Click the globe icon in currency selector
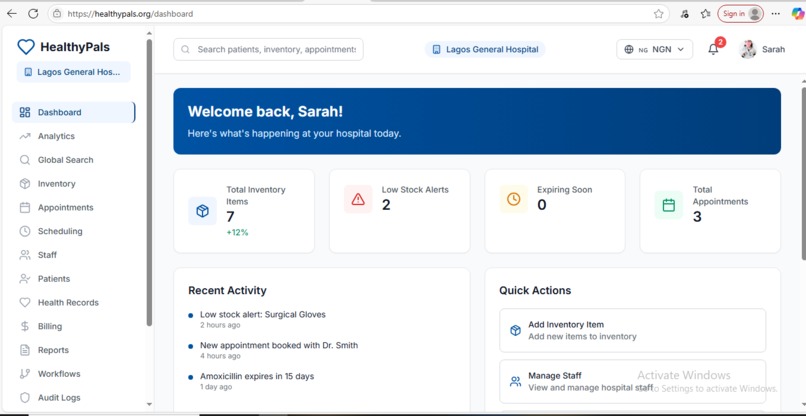 [629, 49]
